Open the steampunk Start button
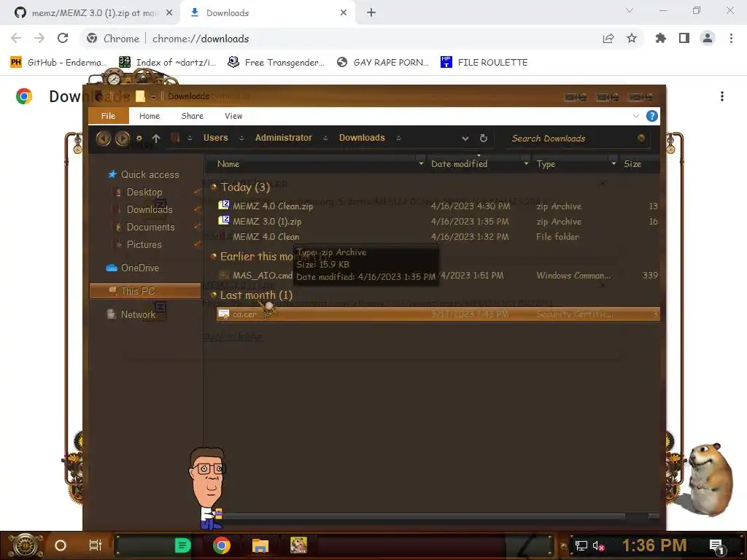Screen dimensions: 747x560 point(26,545)
